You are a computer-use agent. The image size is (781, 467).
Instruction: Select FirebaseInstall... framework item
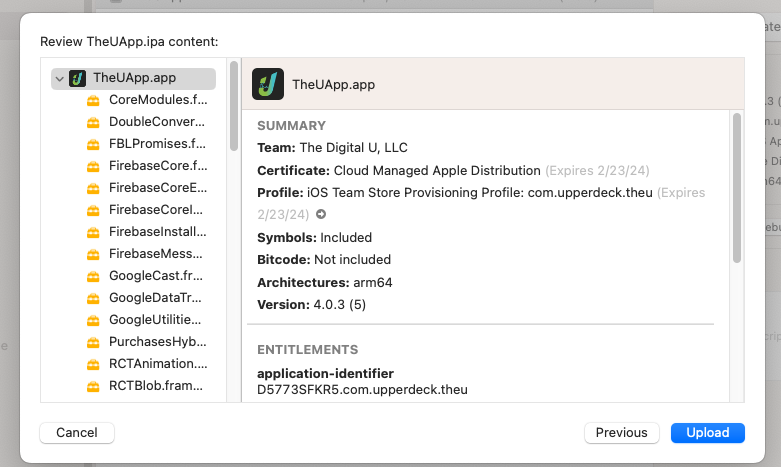[157, 232]
